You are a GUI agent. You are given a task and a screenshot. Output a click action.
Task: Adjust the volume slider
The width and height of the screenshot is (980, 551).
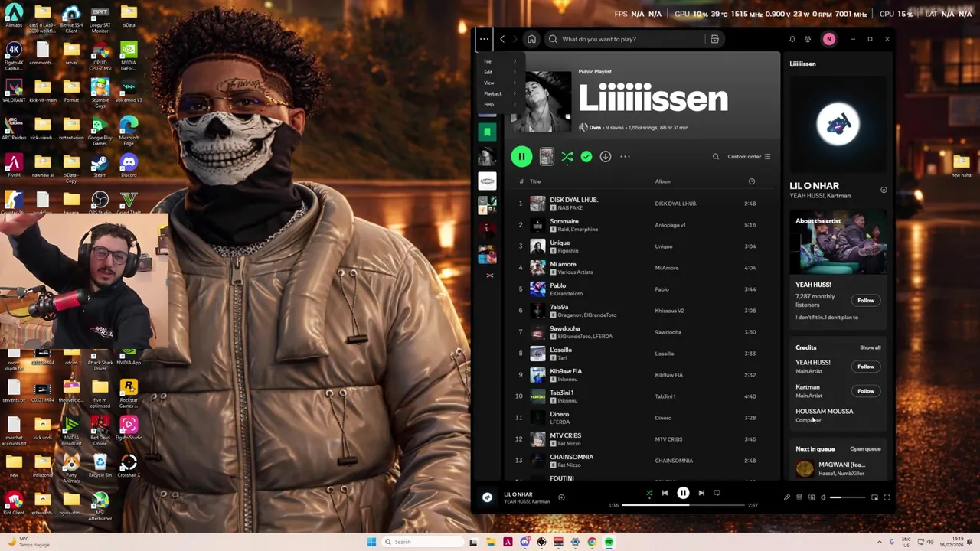(x=847, y=497)
